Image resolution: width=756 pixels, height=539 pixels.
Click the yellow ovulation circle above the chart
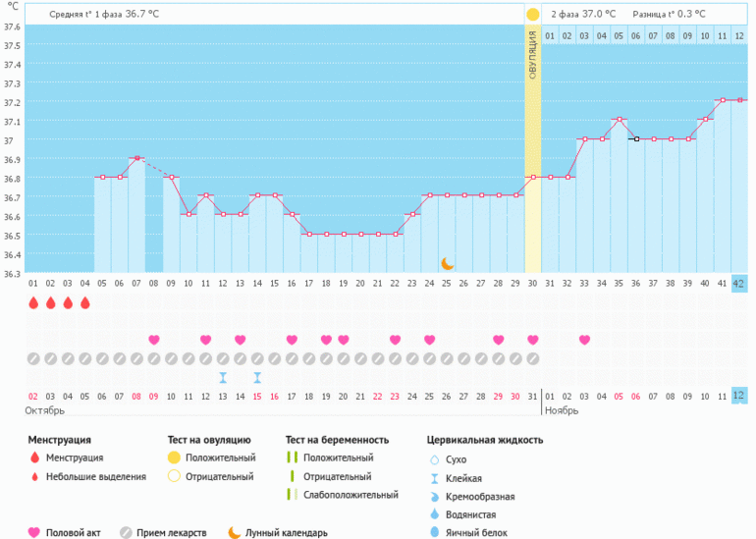coord(532,15)
